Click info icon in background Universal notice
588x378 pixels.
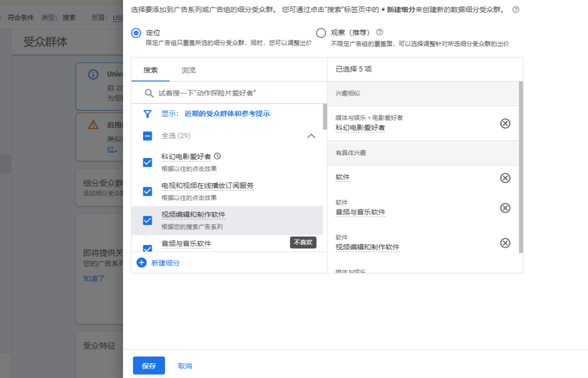(94, 74)
